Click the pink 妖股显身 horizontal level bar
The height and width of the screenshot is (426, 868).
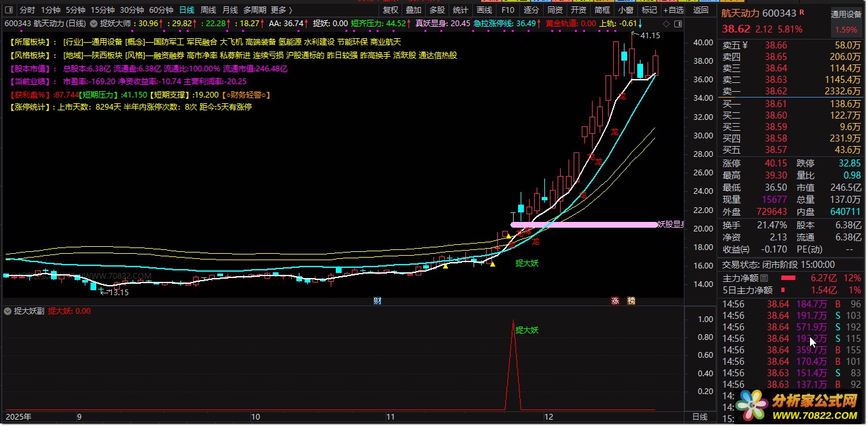(x=583, y=224)
